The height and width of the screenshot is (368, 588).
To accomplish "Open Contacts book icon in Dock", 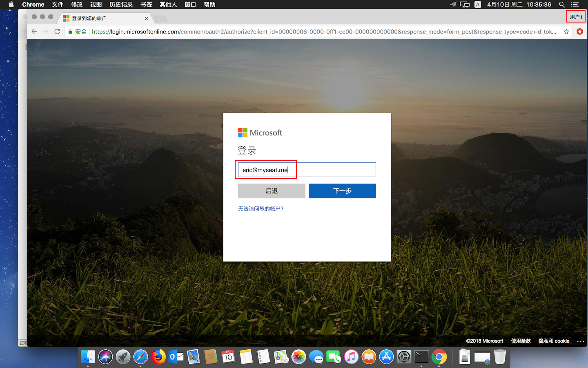I will [x=211, y=357].
